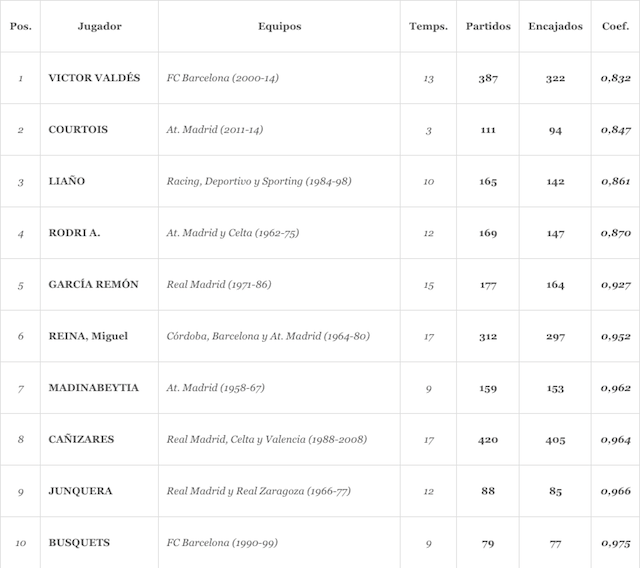This screenshot has height=568, width=640.
Task: Select JUNQUERA player name
Action: (80, 491)
